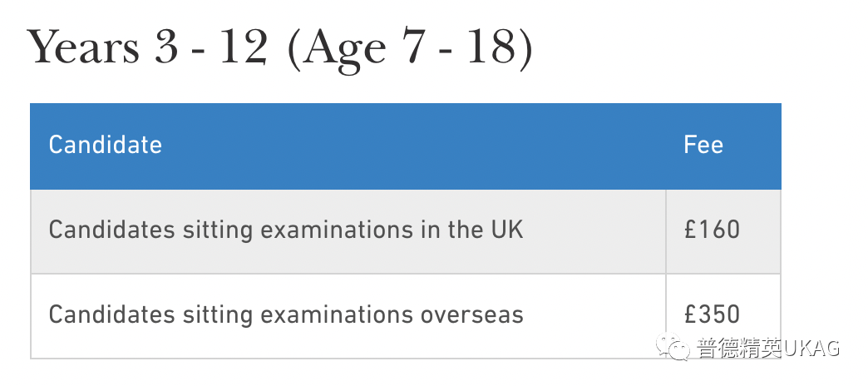Click the word Candidates in the overseas row
868x386 pixels.
tap(112, 315)
